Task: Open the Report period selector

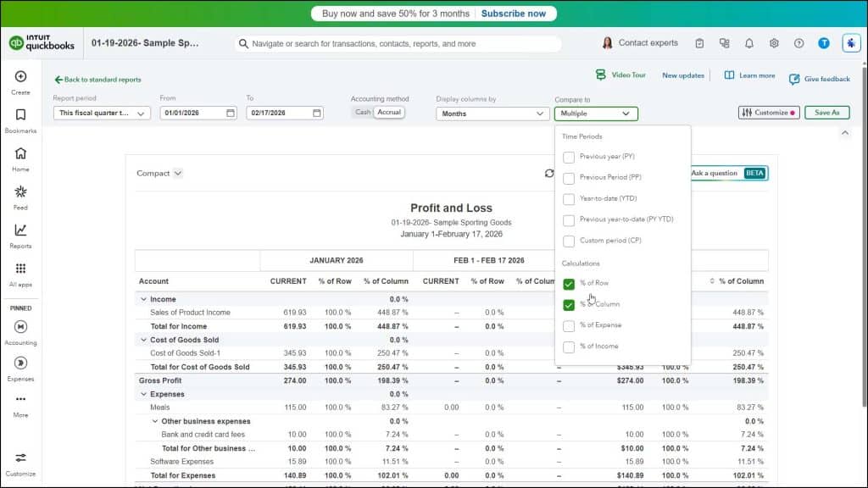Action: coord(101,113)
